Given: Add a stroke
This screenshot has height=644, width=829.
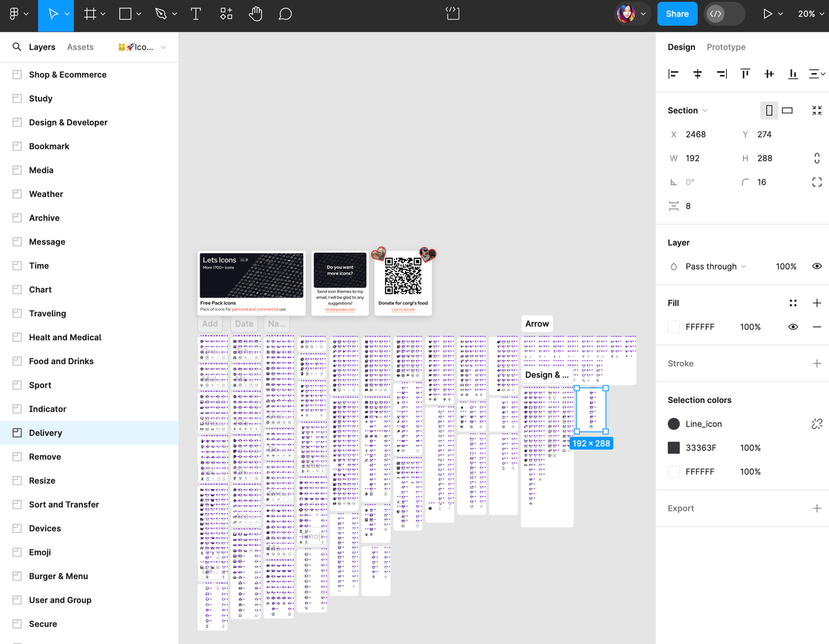Looking at the screenshot, I should [x=817, y=363].
